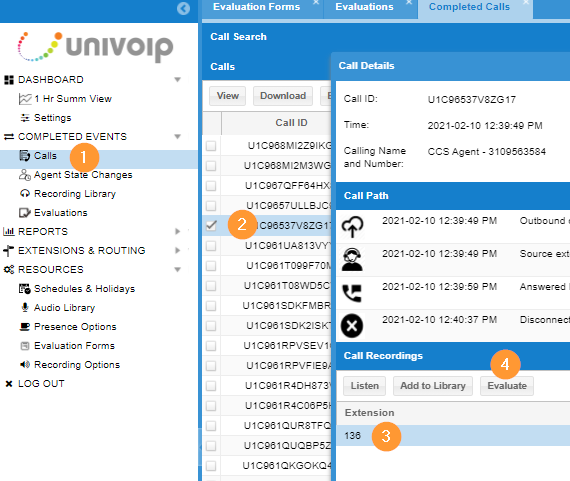Click the Download button in Calls
The height and width of the screenshot is (481, 570).
pos(283,96)
